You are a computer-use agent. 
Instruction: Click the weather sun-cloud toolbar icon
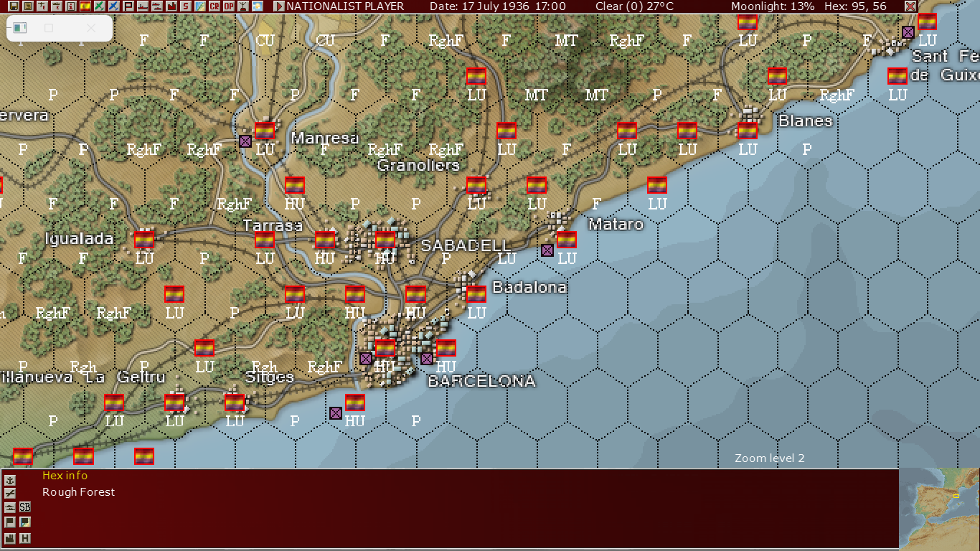tap(258, 6)
